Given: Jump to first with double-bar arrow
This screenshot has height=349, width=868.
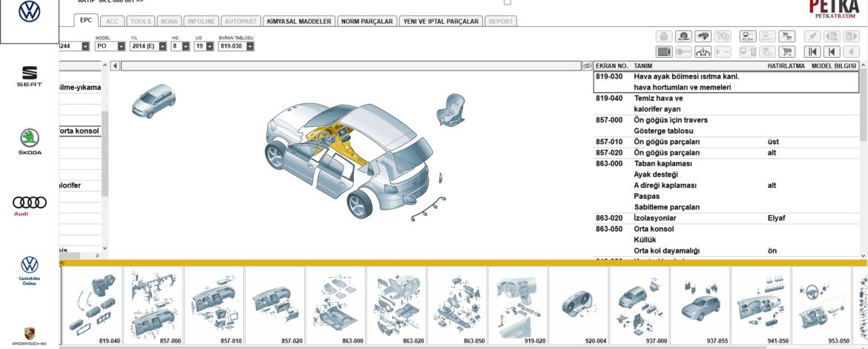Looking at the screenshot, I should pos(812,52).
